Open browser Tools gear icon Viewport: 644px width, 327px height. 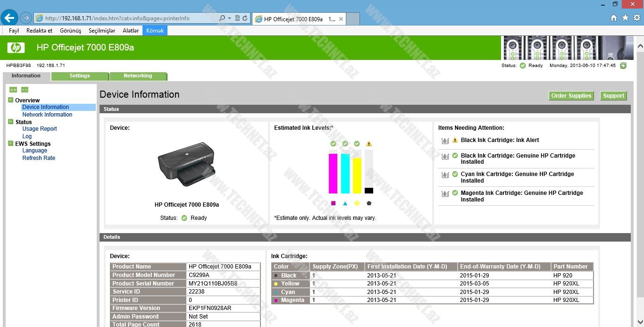[636, 18]
